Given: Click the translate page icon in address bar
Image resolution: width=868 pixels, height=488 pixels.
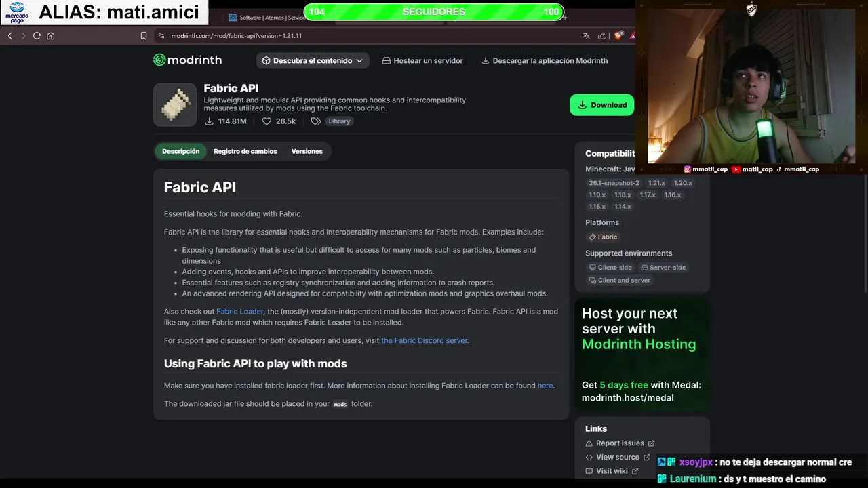Looking at the screenshot, I should coord(586,36).
